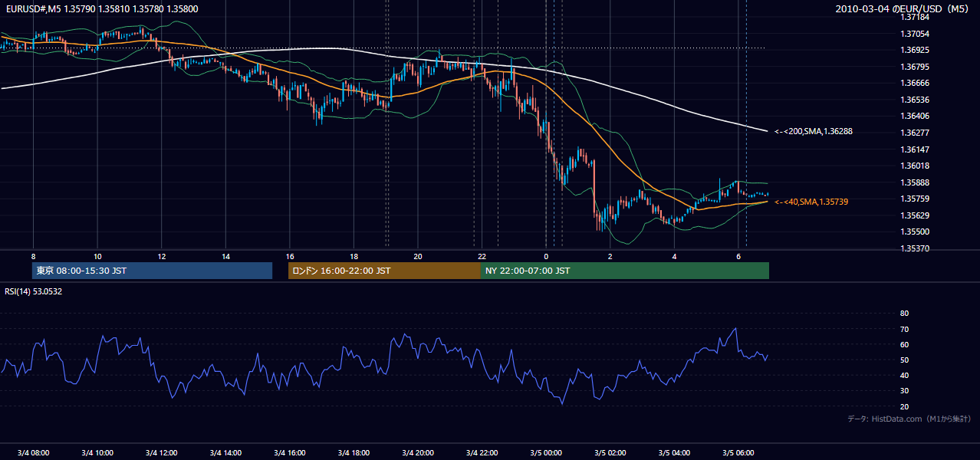Select the orange 40 SMA 1.35739 label
This screenshot has width=980, height=460.
pos(811,202)
